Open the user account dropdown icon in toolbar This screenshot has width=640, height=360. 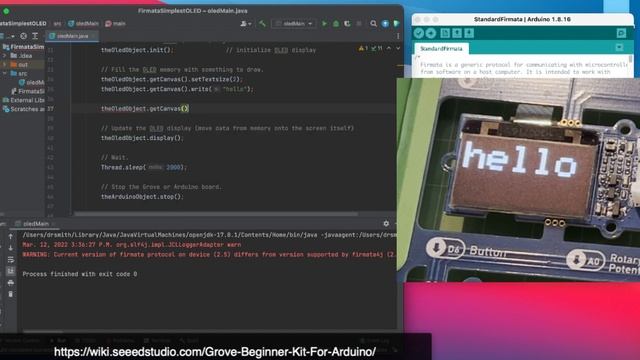pos(246,24)
